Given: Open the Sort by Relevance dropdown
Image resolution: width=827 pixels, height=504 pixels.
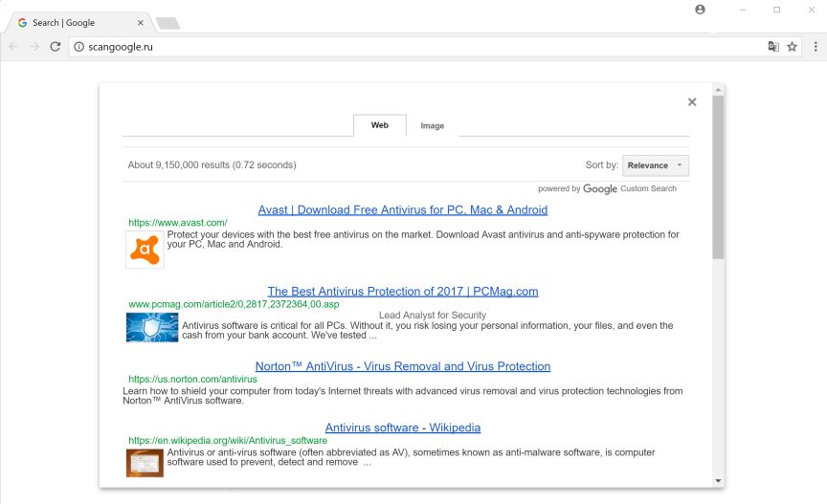Looking at the screenshot, I should click(656, 165).
